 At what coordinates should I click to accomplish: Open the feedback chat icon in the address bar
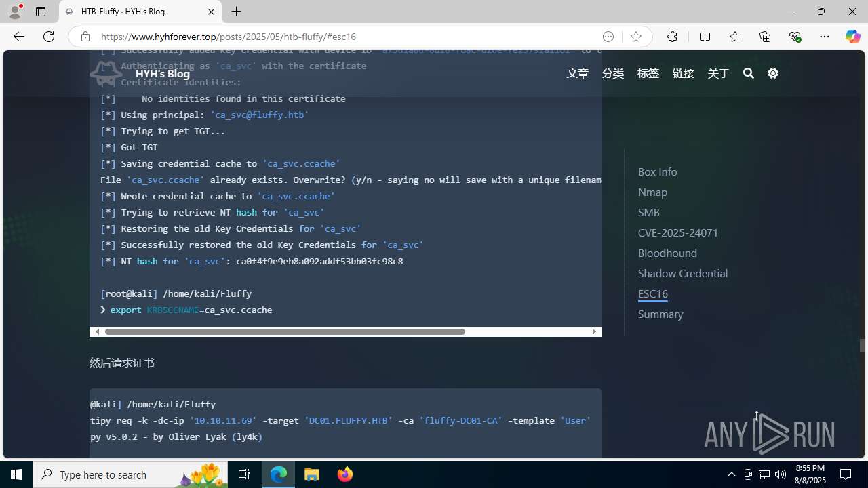[608, 37]
